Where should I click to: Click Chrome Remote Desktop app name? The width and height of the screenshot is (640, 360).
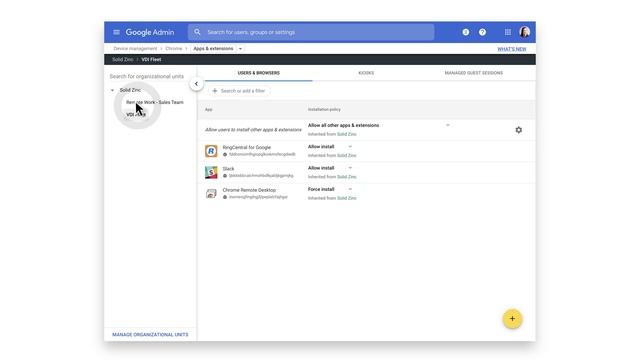pyautogui.click(x=249, y=190)
